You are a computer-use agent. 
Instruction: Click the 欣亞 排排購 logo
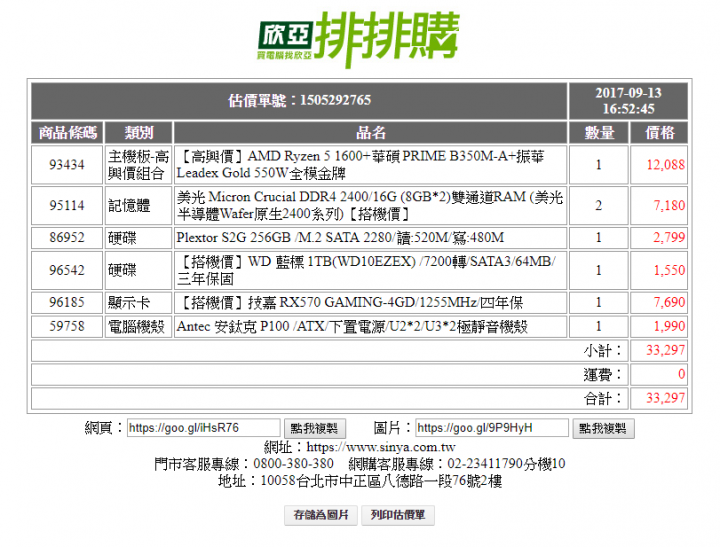coord(359,39)
